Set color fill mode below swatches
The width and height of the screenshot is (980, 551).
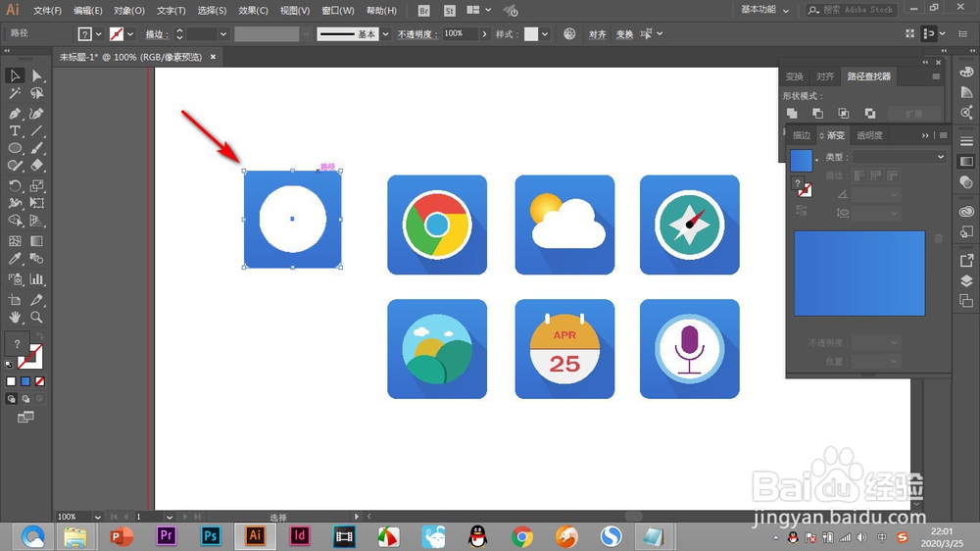point(11,381)
